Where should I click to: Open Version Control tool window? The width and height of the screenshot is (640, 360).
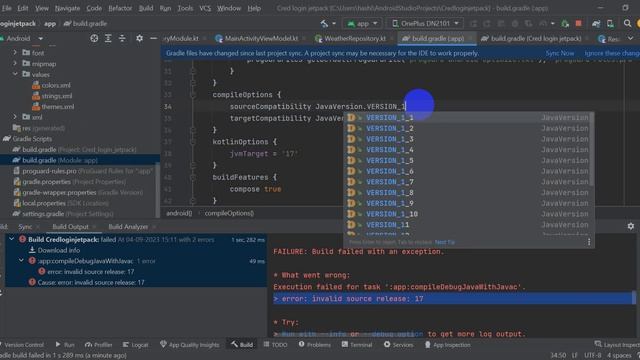click(23, 345)
